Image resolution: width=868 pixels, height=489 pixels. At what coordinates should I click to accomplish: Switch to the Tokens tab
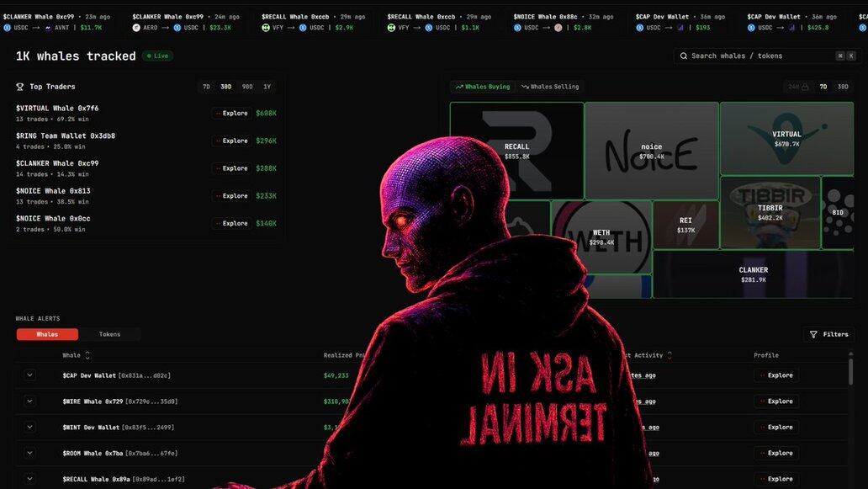109,334
